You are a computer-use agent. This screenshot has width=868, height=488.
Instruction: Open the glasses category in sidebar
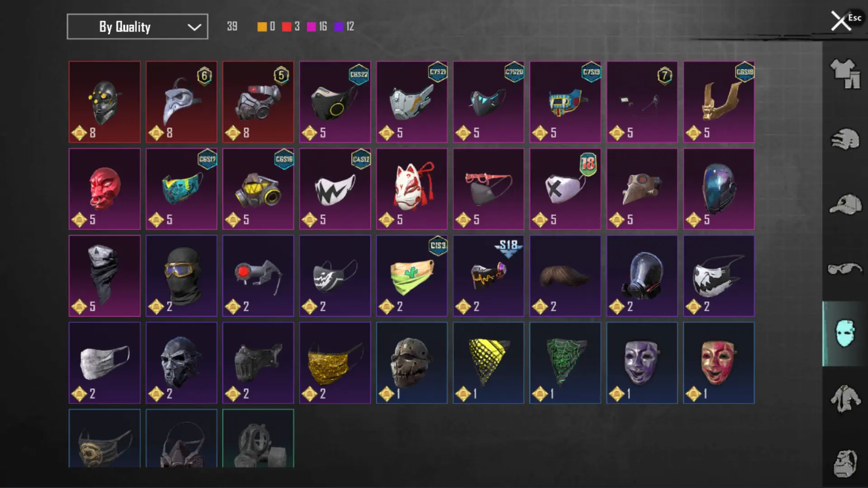click(x=845, y=269)
